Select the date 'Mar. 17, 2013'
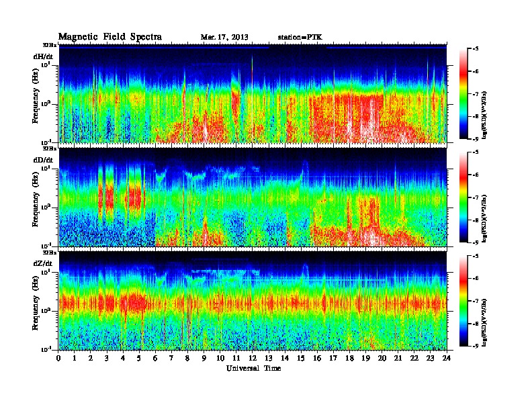The image size is (532, 411). 224,38
